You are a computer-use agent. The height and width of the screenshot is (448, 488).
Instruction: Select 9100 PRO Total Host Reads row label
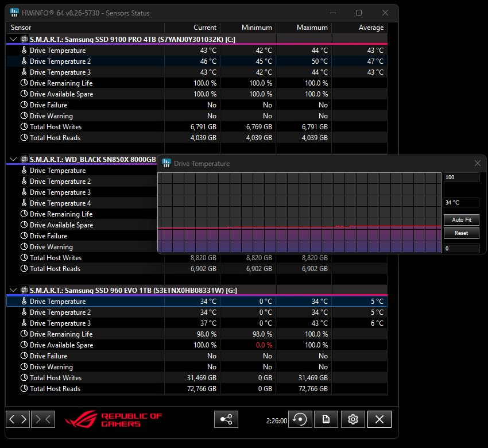click(55, 138)
